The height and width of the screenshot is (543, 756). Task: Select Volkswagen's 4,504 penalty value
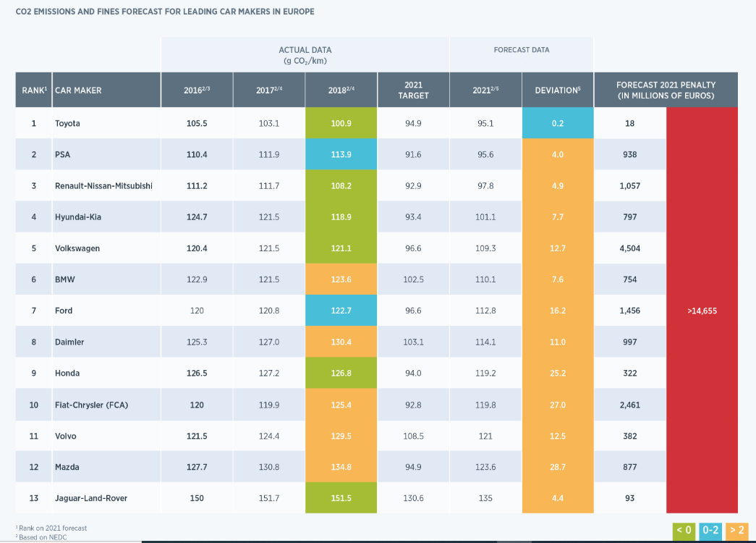pos(629,248)
